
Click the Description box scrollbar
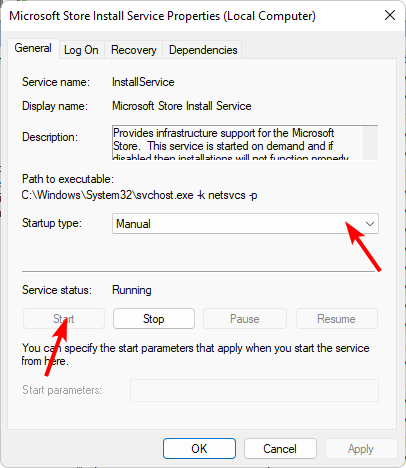370,143
